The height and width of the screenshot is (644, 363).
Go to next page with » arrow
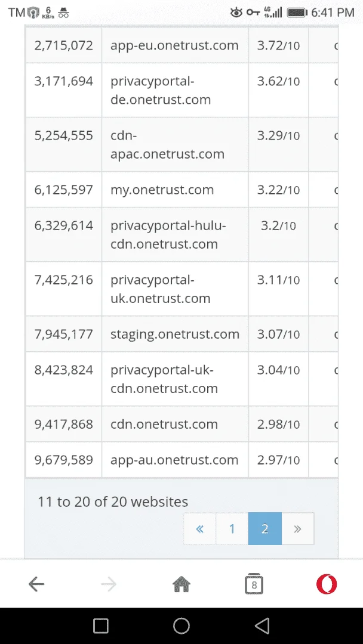click(x=298, y=528)
